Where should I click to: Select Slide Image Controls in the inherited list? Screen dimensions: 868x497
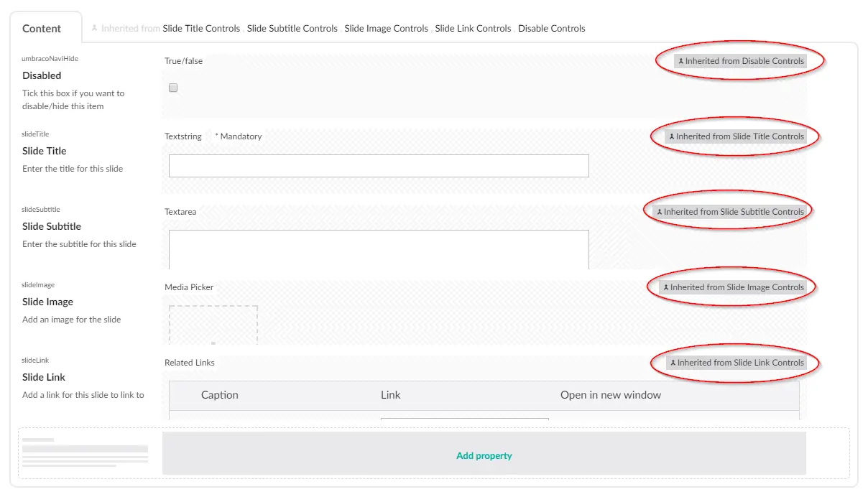coord(386,29)
